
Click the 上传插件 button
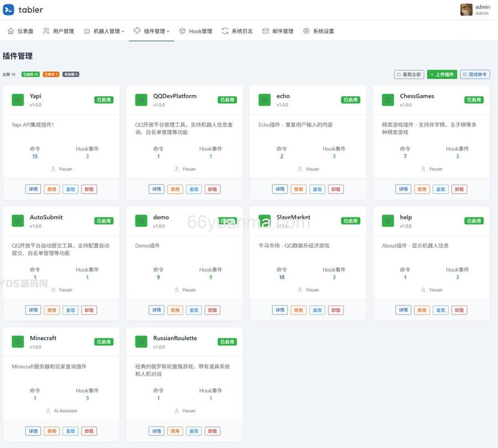tap(442, 73)
